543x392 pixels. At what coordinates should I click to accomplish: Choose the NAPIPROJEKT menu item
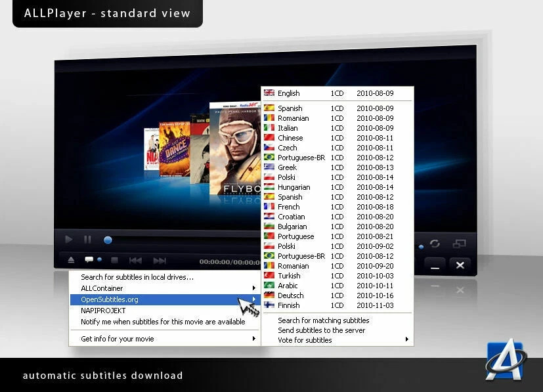pyautogui.click(x=165, y=311)
